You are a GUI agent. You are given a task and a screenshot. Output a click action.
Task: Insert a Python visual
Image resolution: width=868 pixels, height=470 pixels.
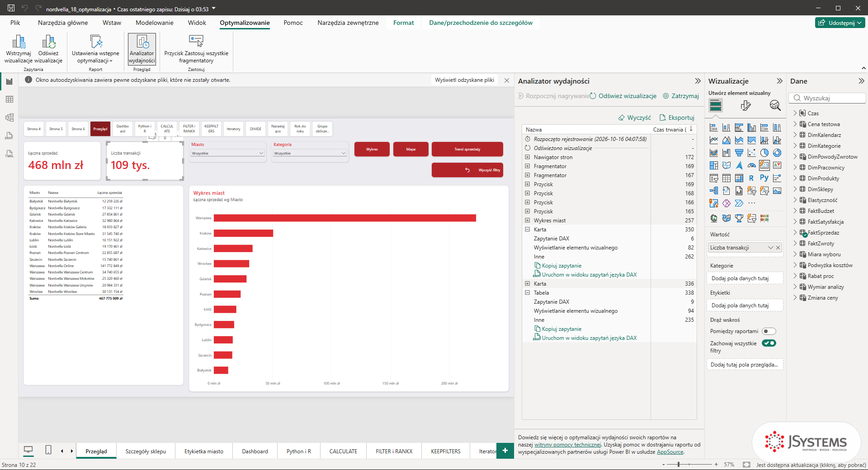[x=764, y=178]
